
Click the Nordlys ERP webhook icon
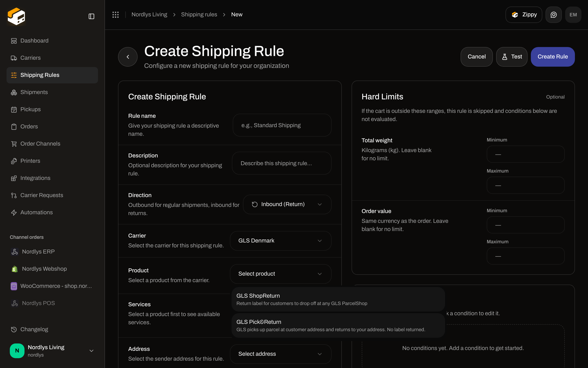tap(14, 252)
